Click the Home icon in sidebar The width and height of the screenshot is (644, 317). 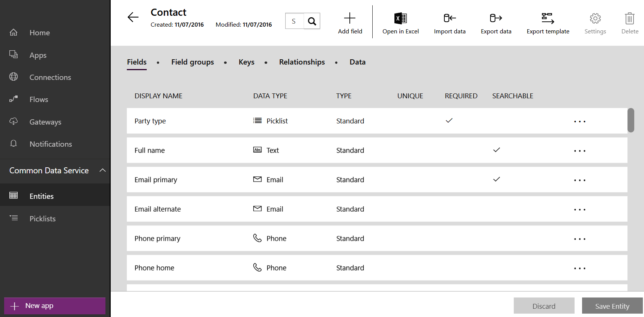(14, 32)
